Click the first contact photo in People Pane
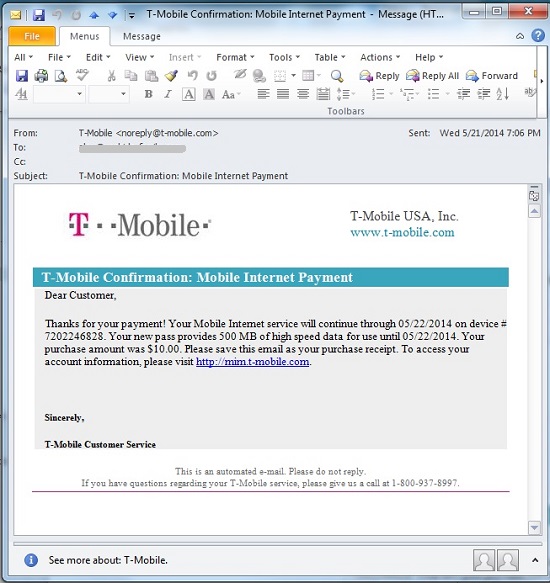 pyautogui.click(x=484, y=560)
